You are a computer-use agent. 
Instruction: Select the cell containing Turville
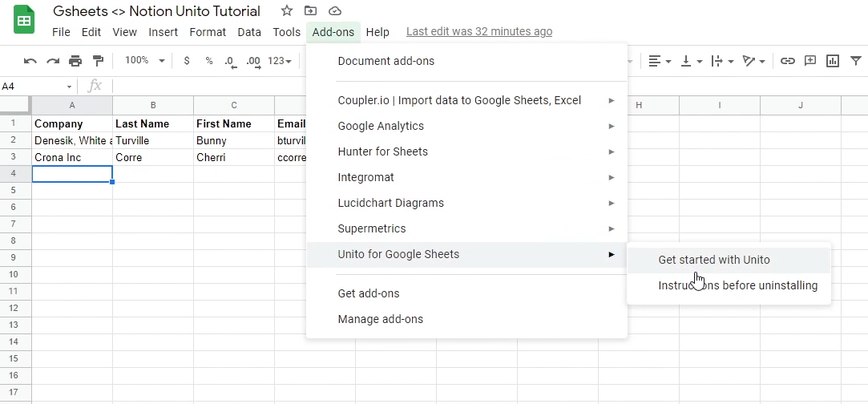[153, 140]
